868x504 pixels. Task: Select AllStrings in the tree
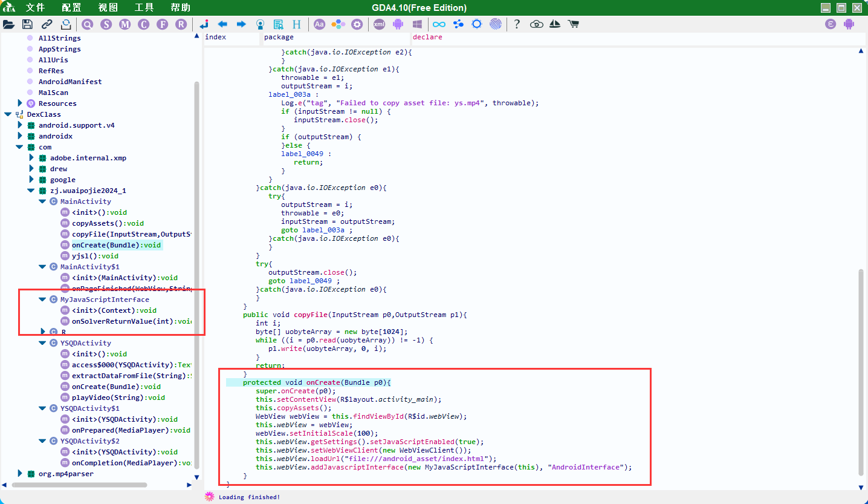[x=60, y=38]
